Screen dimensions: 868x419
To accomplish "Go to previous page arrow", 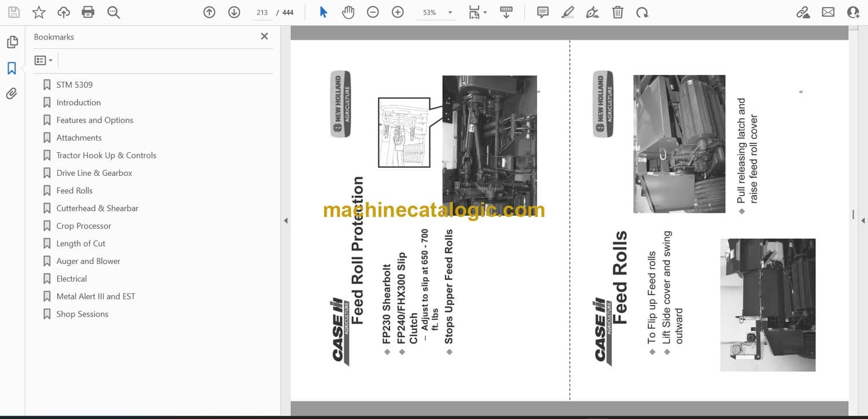I will 209,12.
